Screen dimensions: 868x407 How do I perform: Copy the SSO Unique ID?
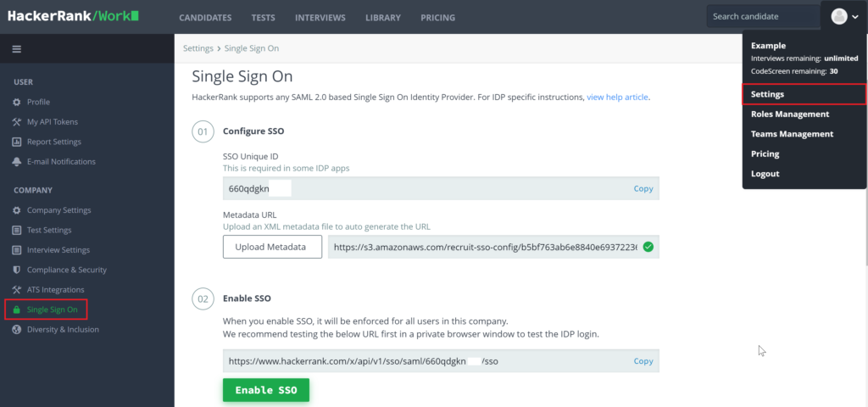tap(643, 188)
